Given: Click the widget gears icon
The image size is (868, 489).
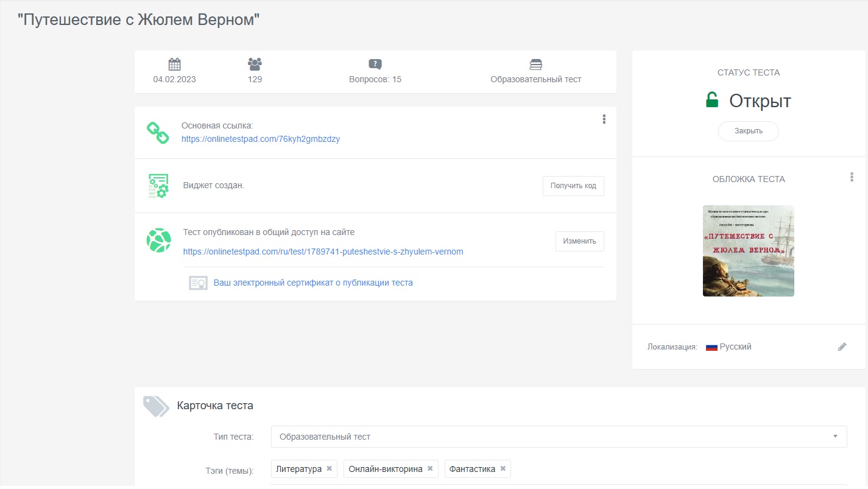Looking at the screenshot, I should coord(158,186).
